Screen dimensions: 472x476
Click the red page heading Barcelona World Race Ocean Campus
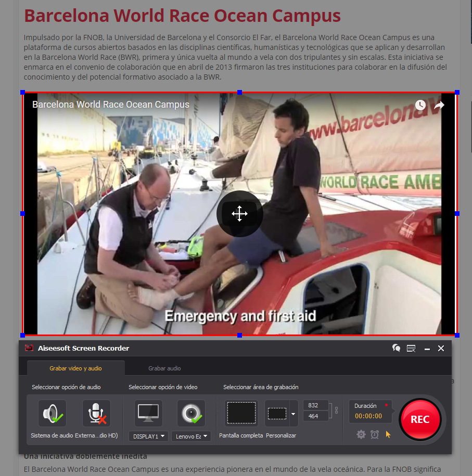pos(182,16)
